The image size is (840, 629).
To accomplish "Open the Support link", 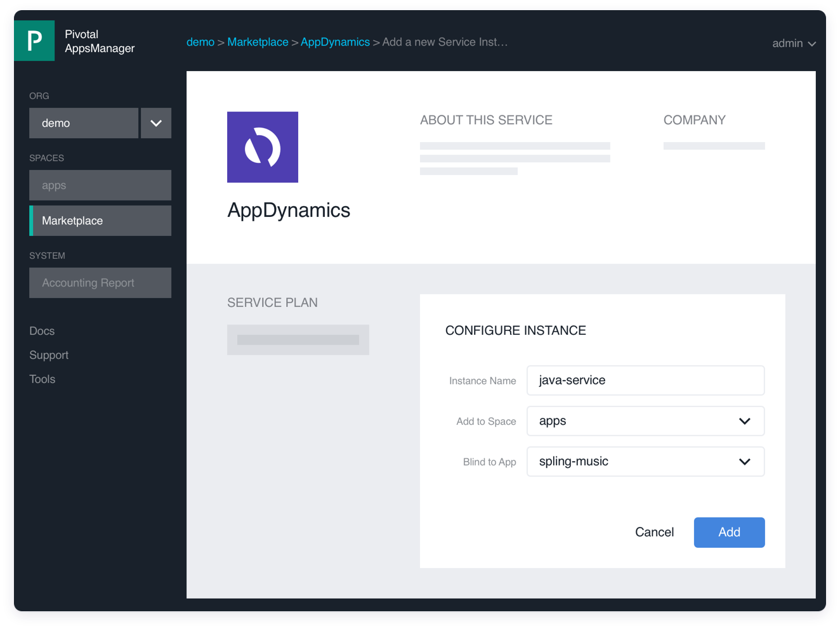I will tap(49, 355).
